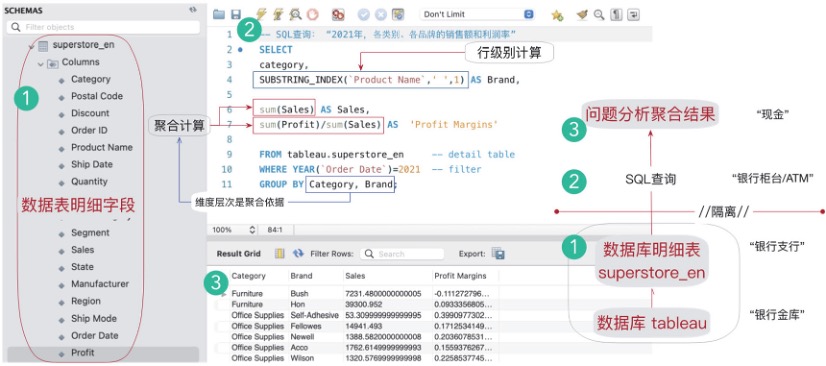Collapse the Columns folder node

click(41, 64)
